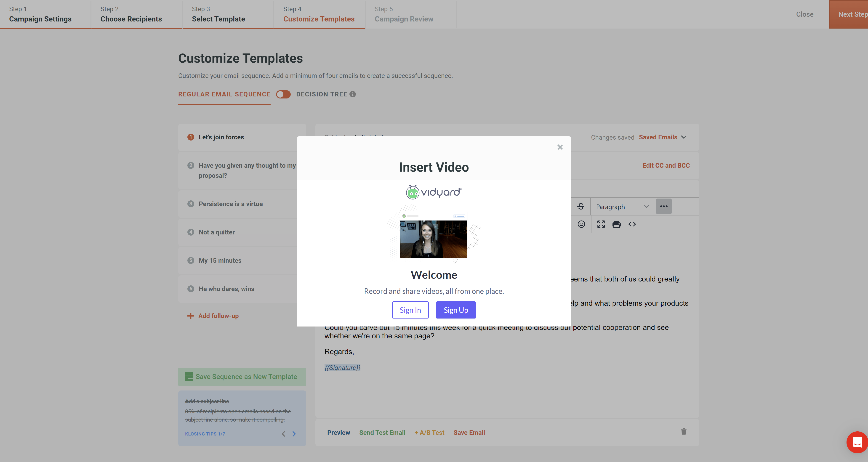Click the {{Signature}} placeholder in email body
Image resolution: width=868 pixels, height=462 pixels.
342,368
